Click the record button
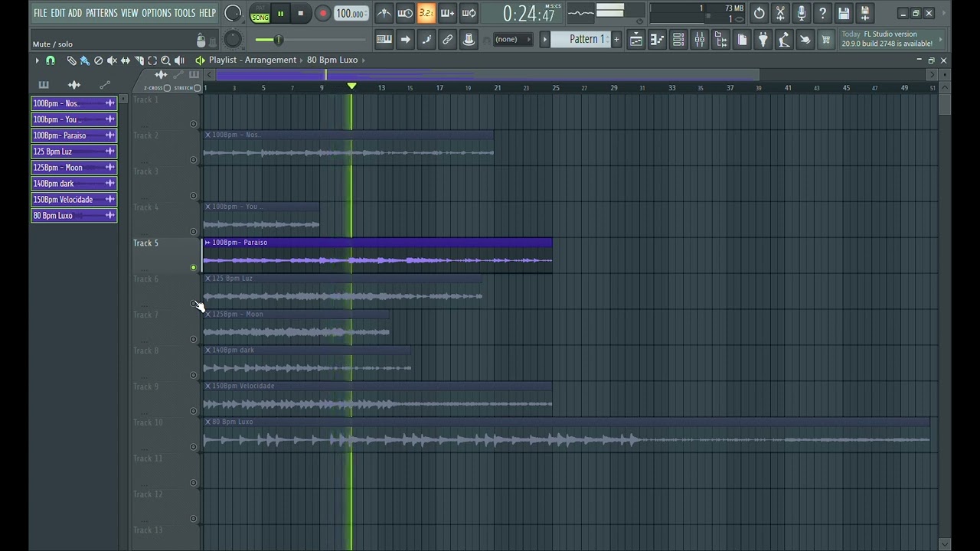This screenshot has height=551, width=980. (322, 14)
